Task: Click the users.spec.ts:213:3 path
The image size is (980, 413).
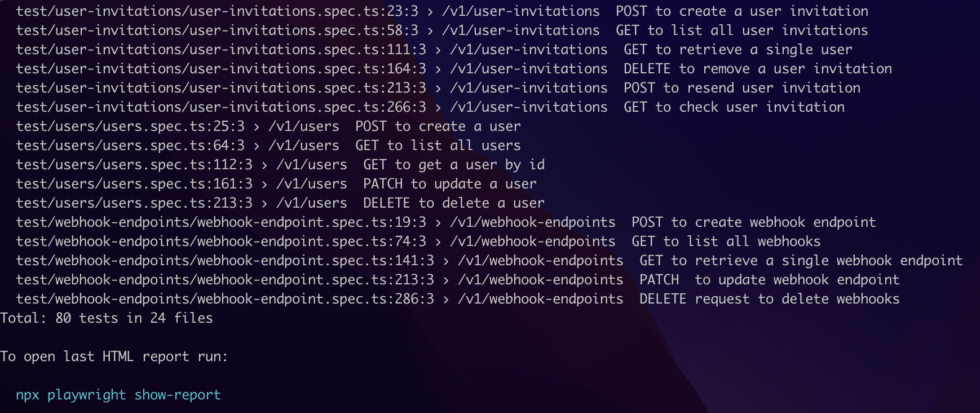Action: [134, 203]
